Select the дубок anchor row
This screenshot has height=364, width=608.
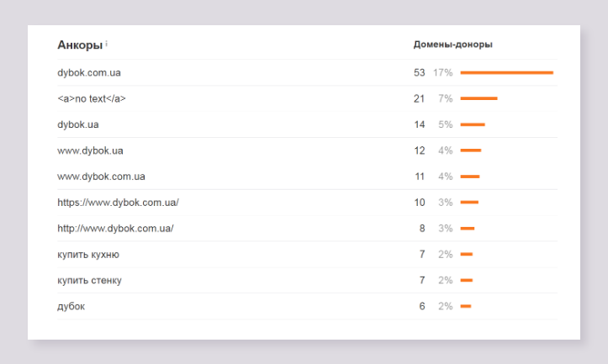tap(71, 306)
